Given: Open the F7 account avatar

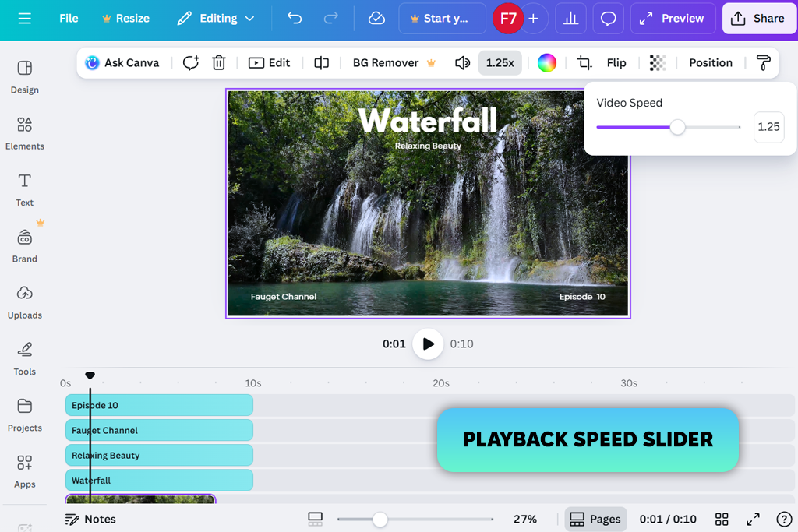Looking at the screenshot, I should (x=508, y=19).
